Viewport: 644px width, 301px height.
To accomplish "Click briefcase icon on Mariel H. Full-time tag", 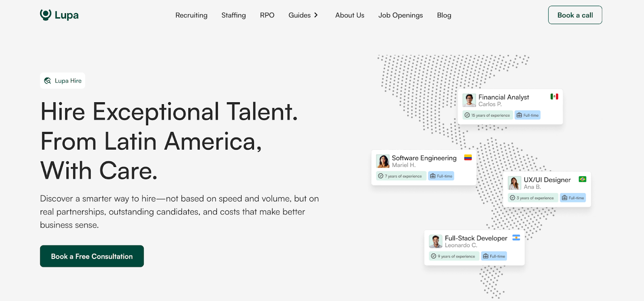I will (433, 176).
